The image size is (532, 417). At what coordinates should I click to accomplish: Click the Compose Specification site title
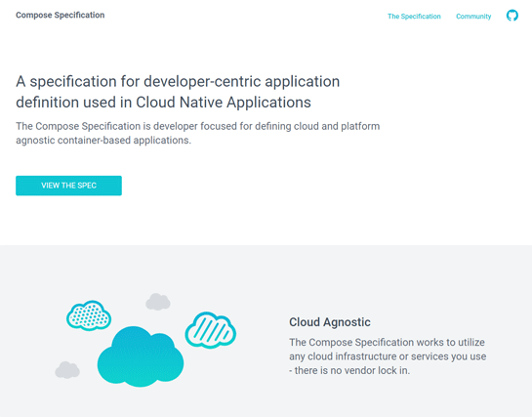[61, 15]
